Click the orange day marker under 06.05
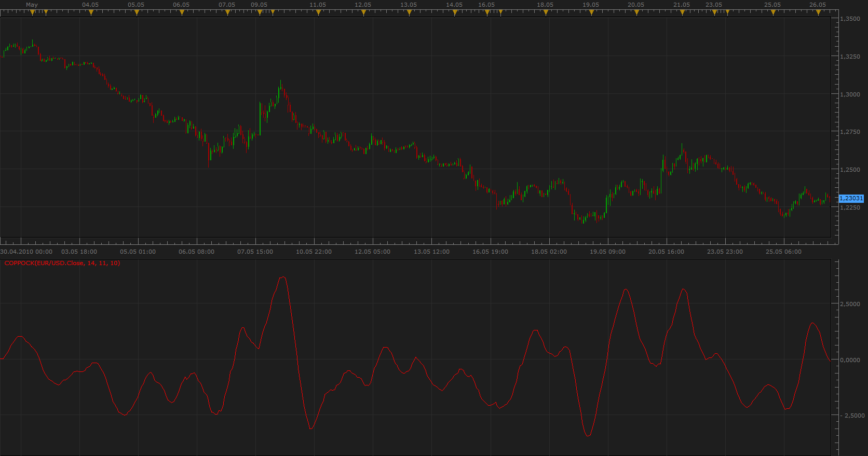Image resolution: width=868 pixels, height=456 pixels. click(182, 12)
